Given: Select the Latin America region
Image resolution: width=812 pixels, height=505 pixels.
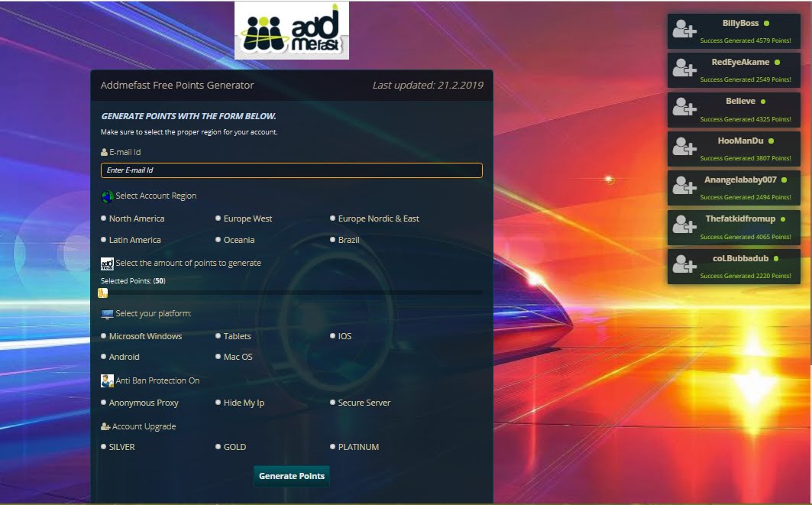Looking at the screenshot, I should coord(104,240).
